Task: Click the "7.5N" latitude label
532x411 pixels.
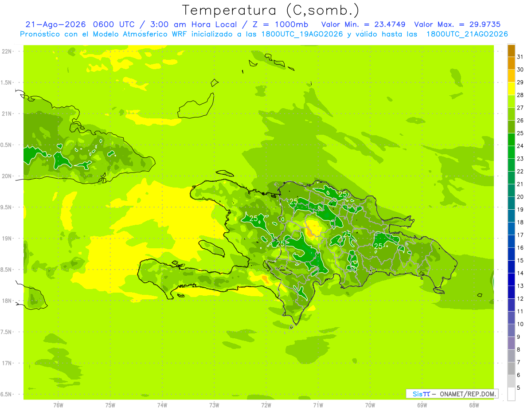Action: (x=6, y=332)
